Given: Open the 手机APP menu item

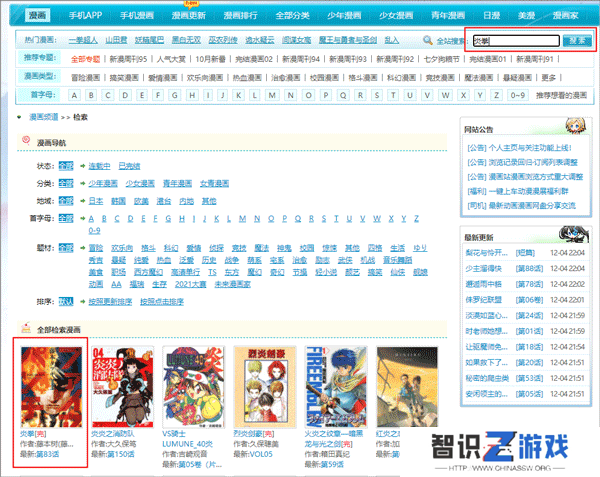Looking at the screenshot, I should (x=85, y=15).
